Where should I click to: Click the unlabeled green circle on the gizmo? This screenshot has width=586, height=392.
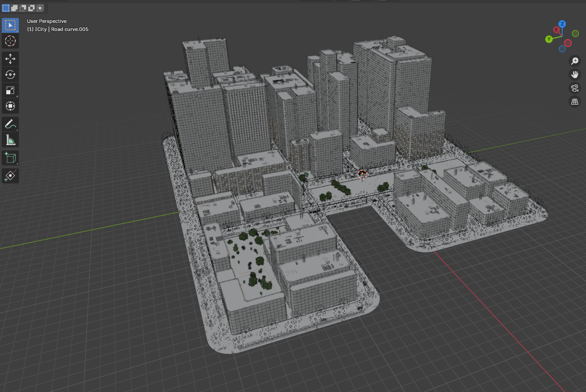point(575,33)
